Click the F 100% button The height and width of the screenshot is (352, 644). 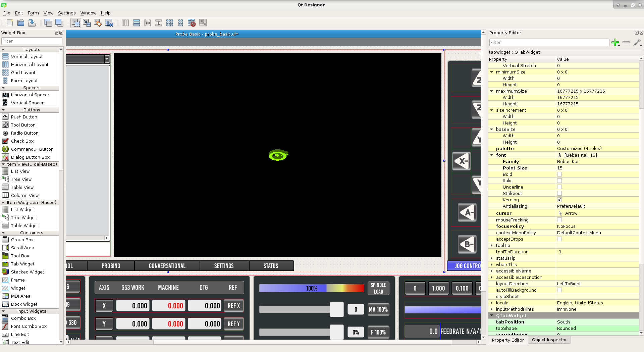(x=378, y=332)
